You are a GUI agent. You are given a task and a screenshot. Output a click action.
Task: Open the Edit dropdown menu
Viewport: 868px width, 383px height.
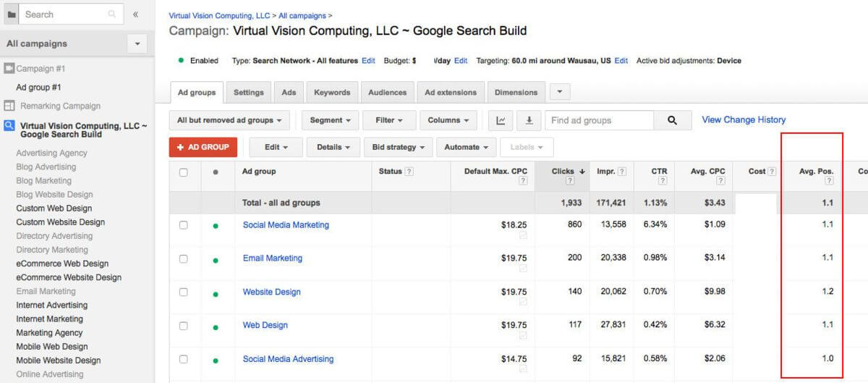click(276, 147)
